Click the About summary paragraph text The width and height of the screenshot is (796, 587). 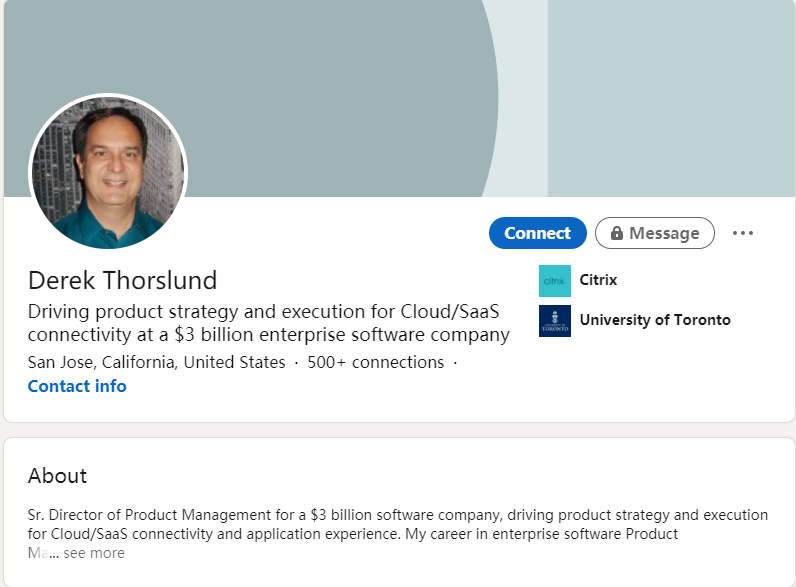coord(398,524)
